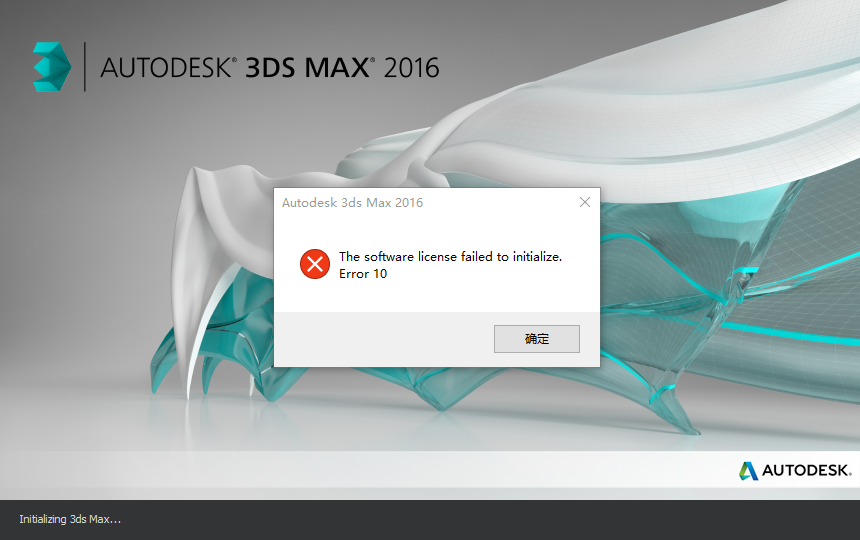The image size is (860, 540).
Task: Click the vertical divider beside the logo
Action: [x=84, y=66]
